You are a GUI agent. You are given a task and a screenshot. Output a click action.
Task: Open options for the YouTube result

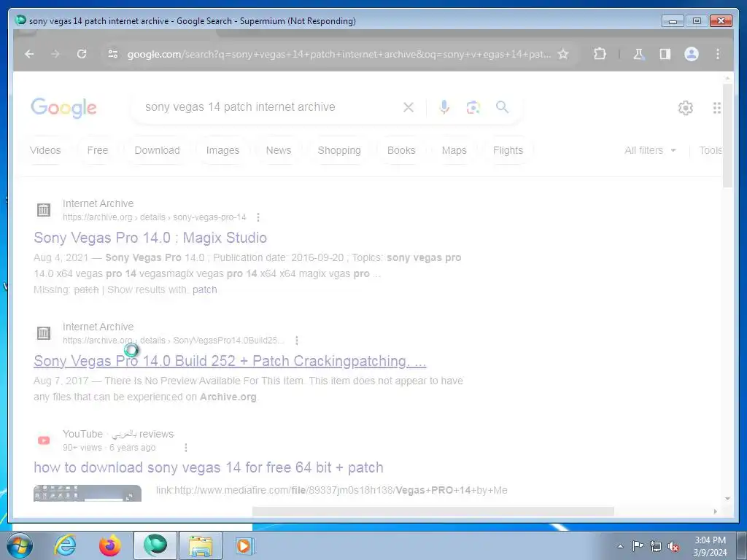click(x=186, y=448)
